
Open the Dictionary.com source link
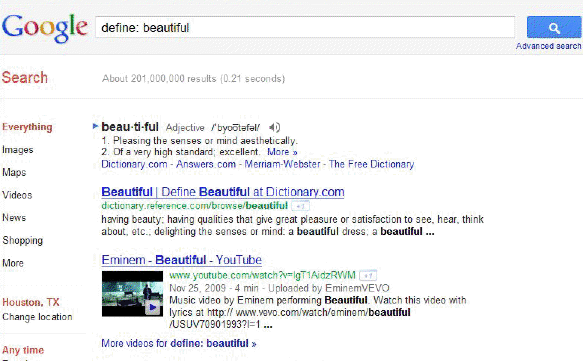tap(134, 164)
